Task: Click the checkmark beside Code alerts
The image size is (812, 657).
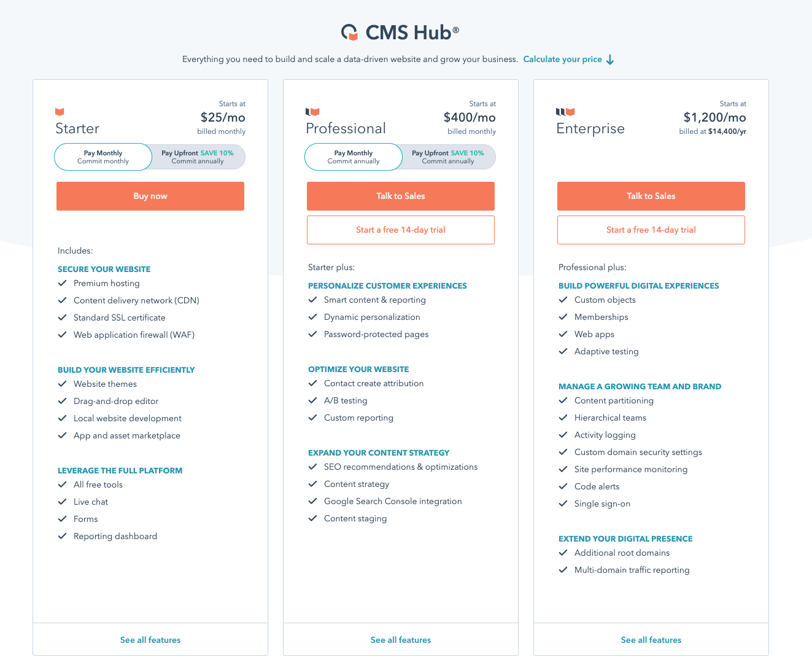Action: click(x=563, y=486)
